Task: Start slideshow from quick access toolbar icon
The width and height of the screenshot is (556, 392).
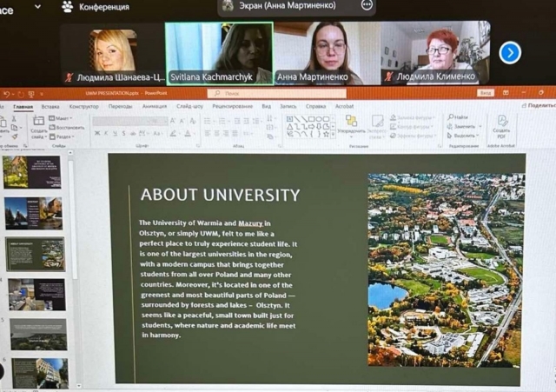Action: [x=31, y=94]
